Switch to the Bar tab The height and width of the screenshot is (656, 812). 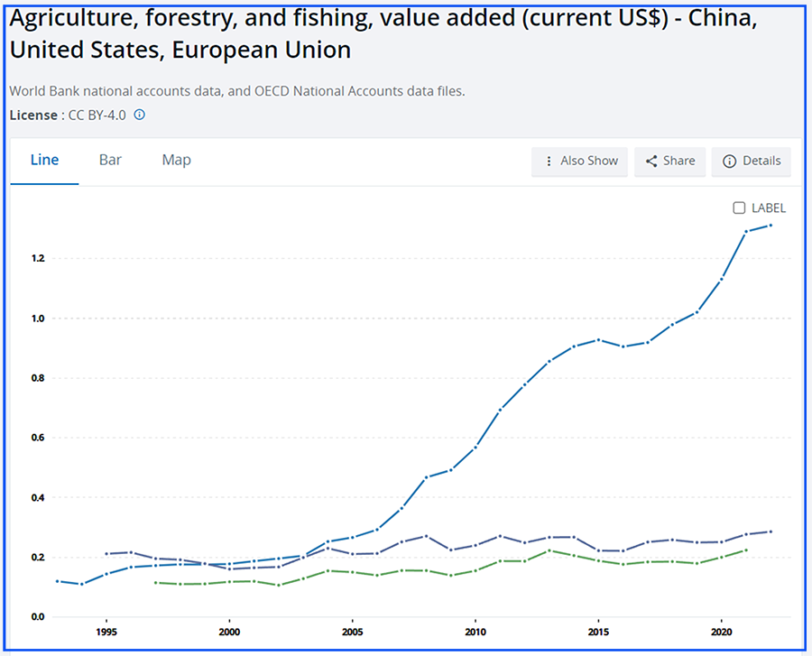110,160
